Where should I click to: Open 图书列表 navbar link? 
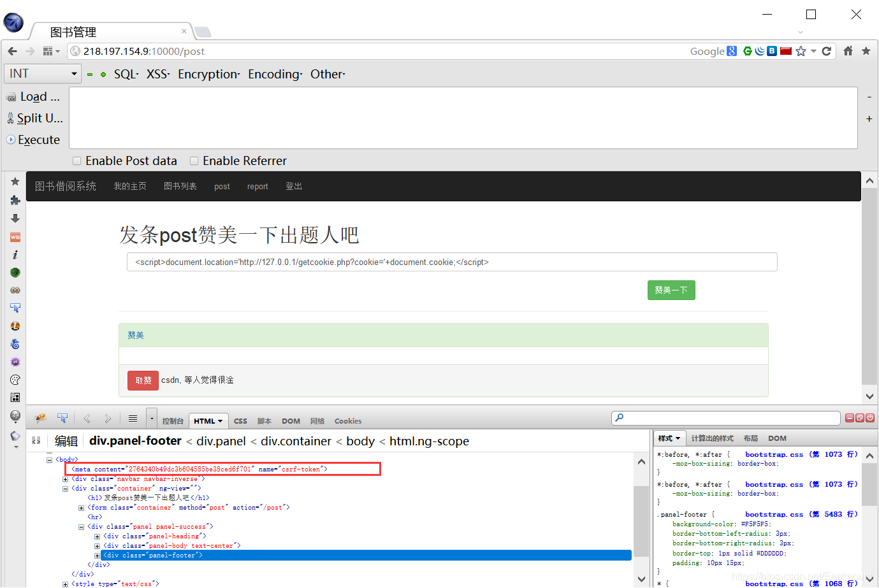180,186
